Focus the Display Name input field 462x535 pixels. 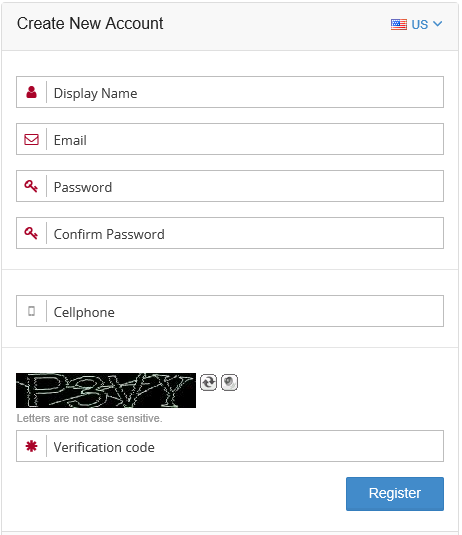coord(245,92)
